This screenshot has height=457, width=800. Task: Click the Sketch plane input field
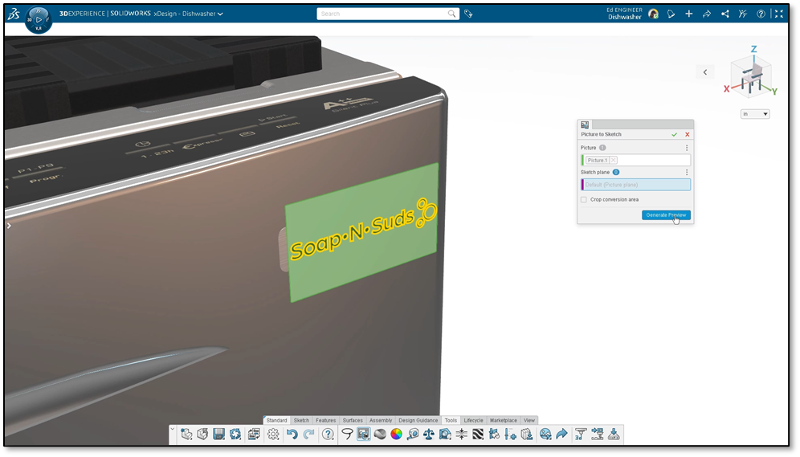click(636, 185)
